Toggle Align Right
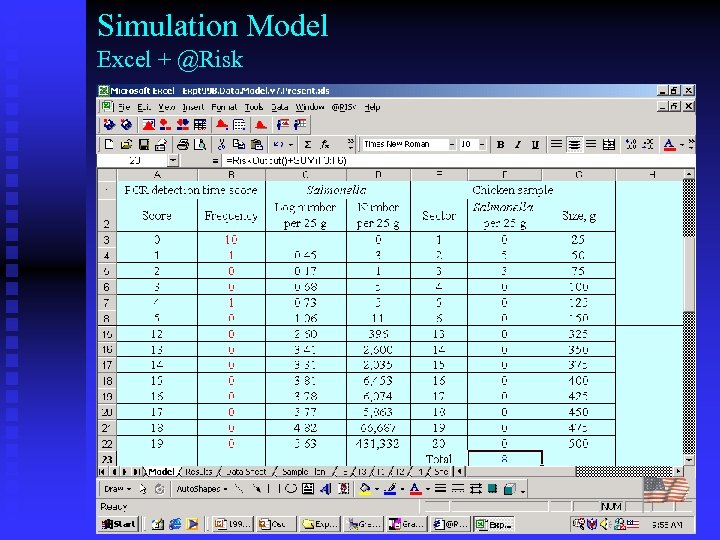The height and width of the screenshot is (540, 720). click(x=591, y=145)
